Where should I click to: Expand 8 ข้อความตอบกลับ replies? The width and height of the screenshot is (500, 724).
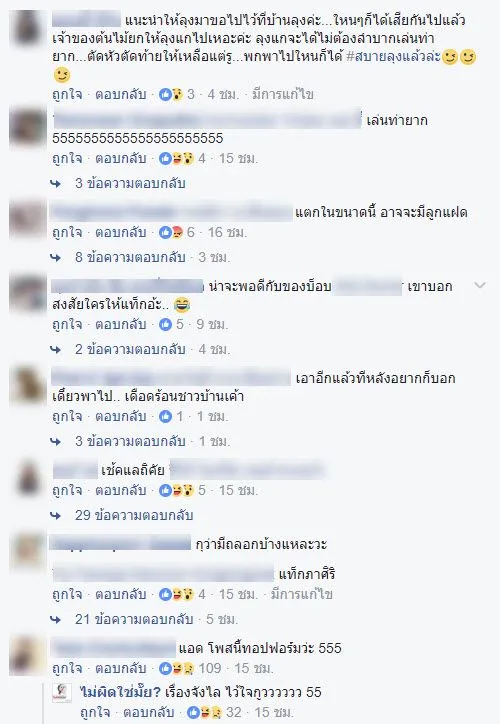click(x=130, y=257)
